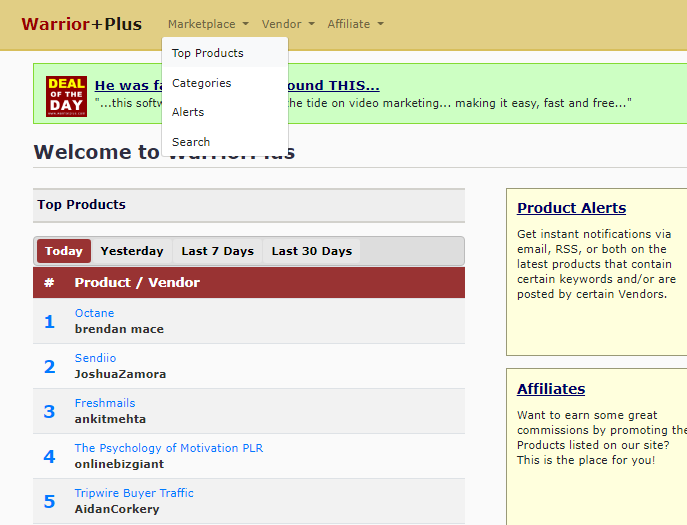
Task: Click the Deal of the Day icon
Action: tap(66, 96)
